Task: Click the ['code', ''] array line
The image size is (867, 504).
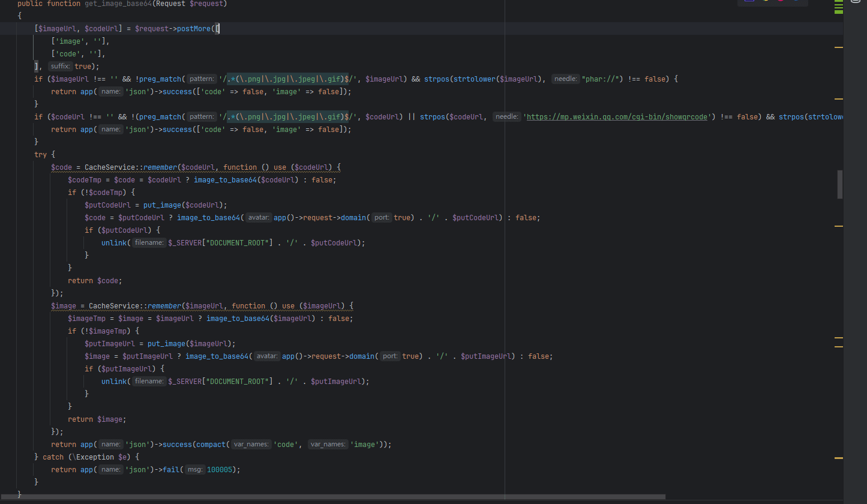Action: point(79,54)
